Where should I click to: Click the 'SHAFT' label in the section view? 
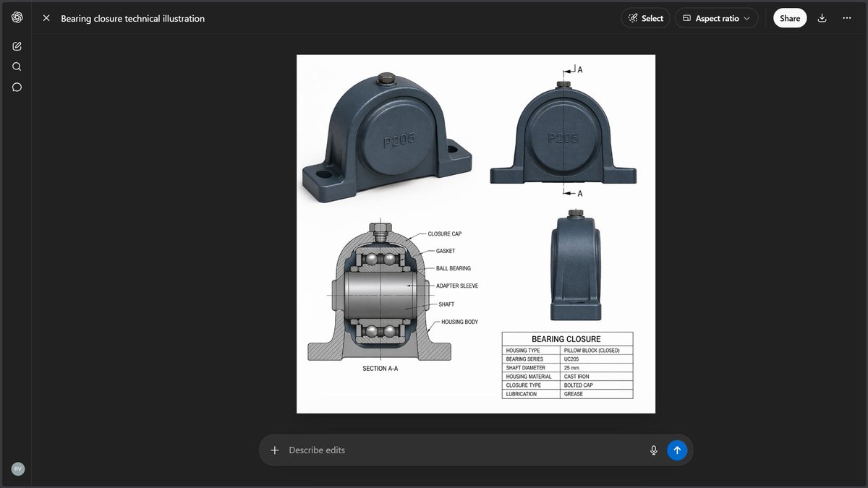tap(446, 304)
